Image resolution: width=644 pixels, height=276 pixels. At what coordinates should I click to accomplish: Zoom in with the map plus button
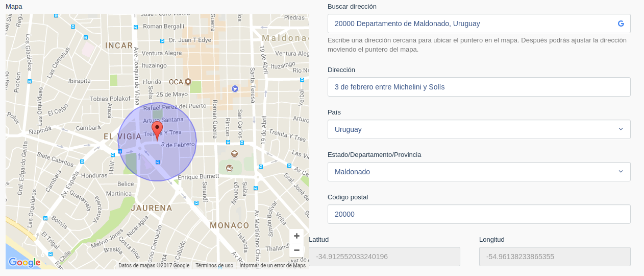296,236
